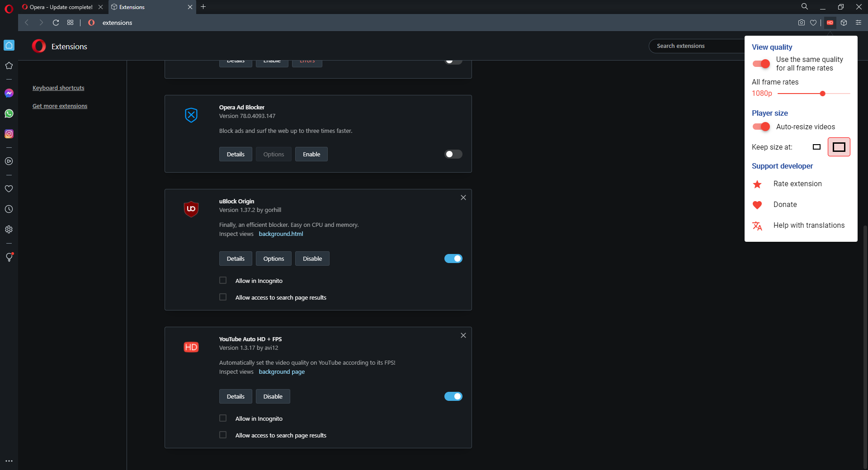Open tab search magnifier icon
This screenshot has height=470, width=868.
pyautogui.click(x=805, y=7)
